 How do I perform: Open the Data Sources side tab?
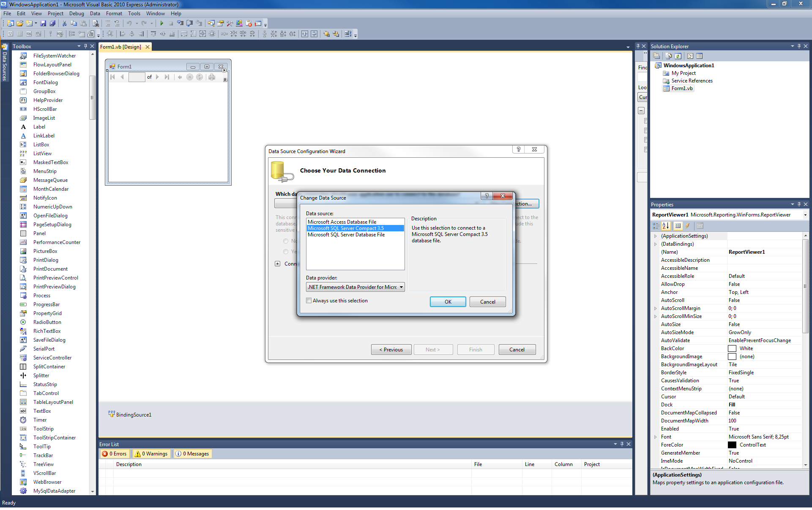5,63
